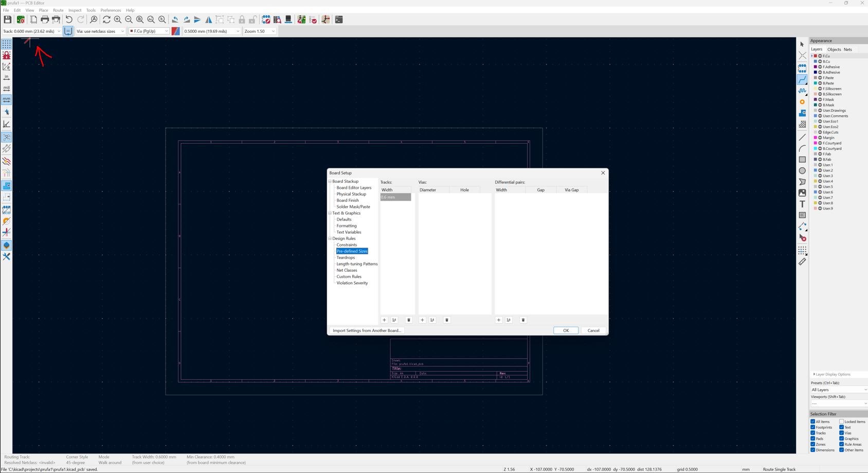
Task: Open the Preferences menu
Action: (111, 10)
